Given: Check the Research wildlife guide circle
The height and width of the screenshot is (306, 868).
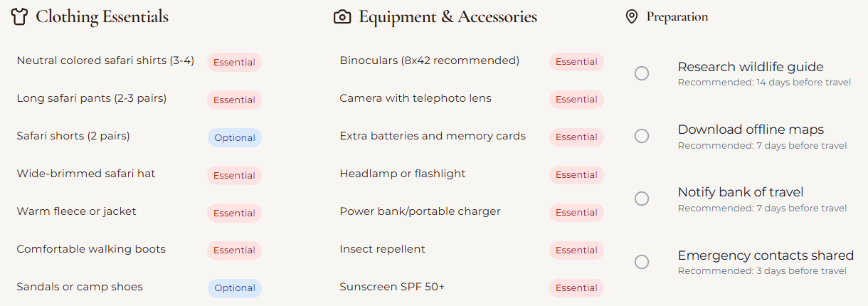Looking at the screenshot, I should point(642,73).
